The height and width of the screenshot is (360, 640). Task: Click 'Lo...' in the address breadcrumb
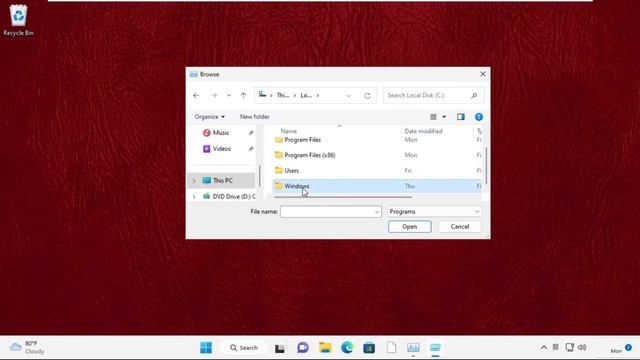[306, 96]
